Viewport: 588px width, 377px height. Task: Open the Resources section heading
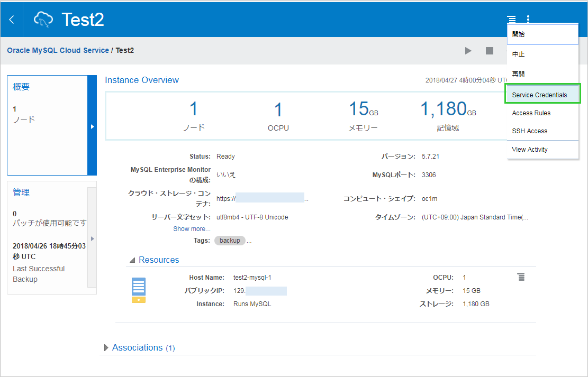click(x=159, y=260)
